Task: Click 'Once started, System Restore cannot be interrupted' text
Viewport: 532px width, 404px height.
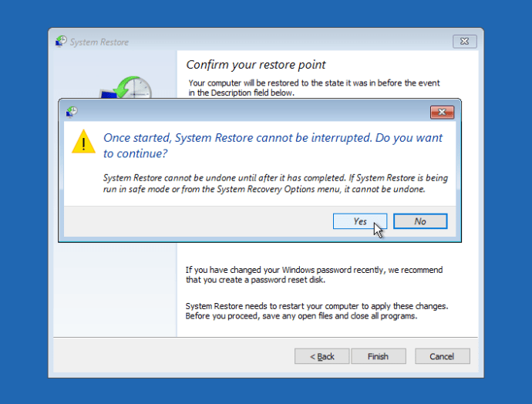Action: pos(273,146)
